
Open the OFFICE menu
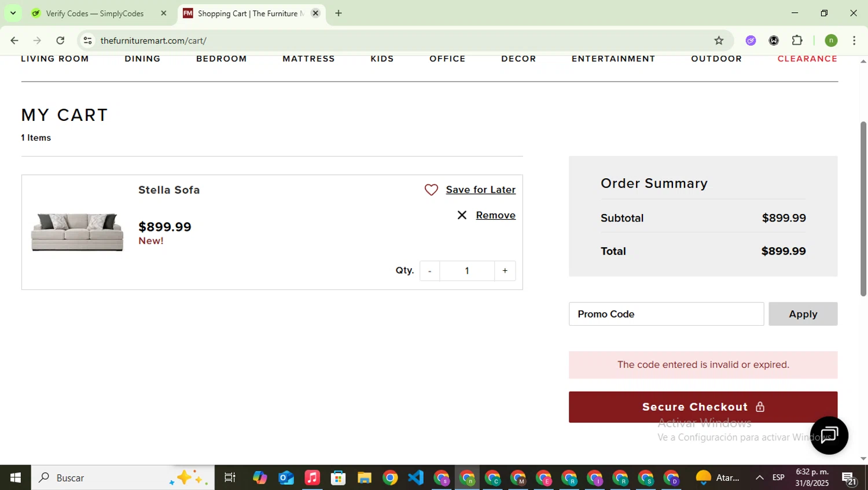447,59
